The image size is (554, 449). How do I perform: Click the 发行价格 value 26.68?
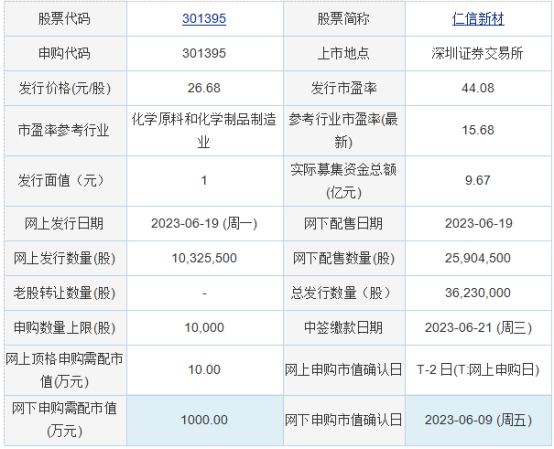pos(204,88)
